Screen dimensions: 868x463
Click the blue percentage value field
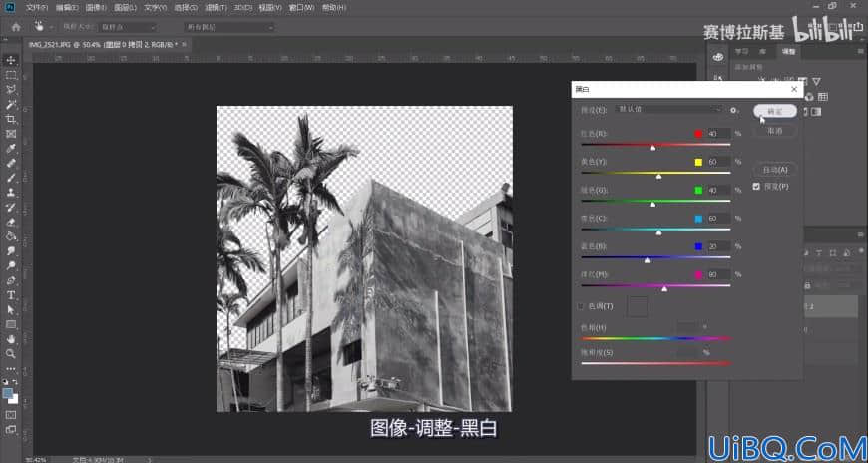coord(718,246)
